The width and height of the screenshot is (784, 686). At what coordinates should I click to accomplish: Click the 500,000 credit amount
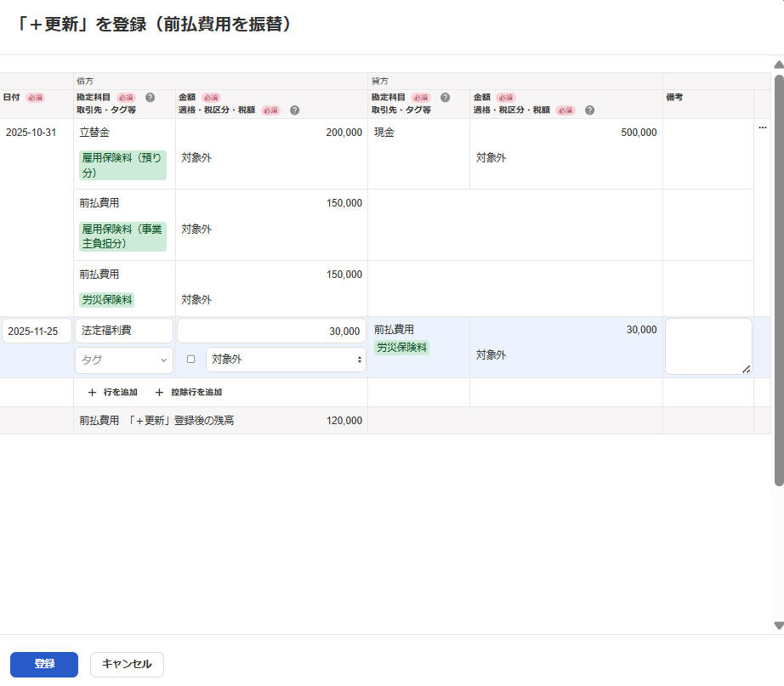pyautogui.click(x=639, y=133)
